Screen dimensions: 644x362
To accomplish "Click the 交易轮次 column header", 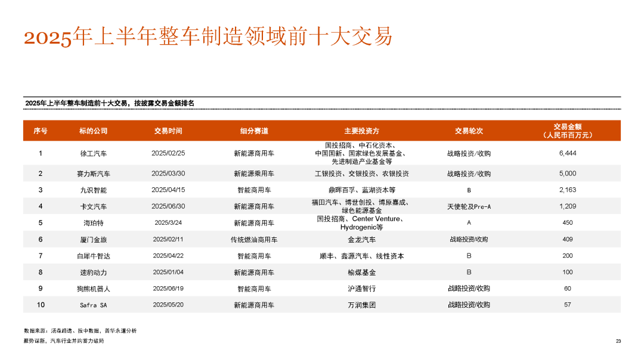I will tap(469, 131).
